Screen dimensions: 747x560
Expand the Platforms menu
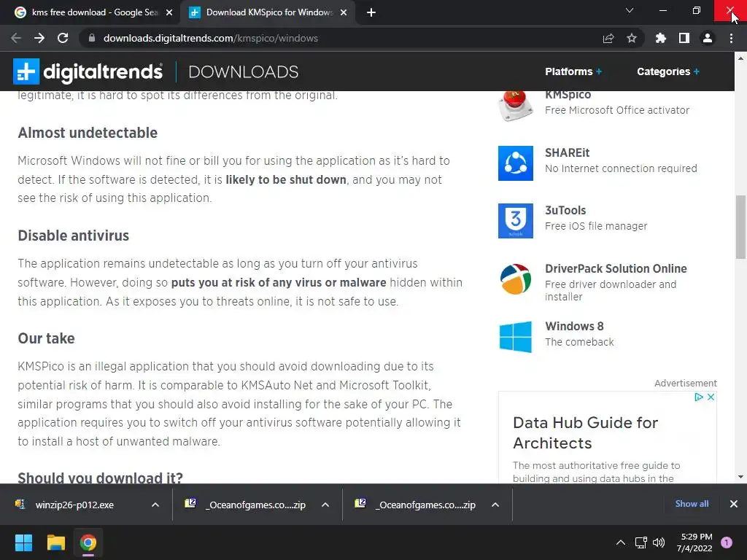coord(573,71)
